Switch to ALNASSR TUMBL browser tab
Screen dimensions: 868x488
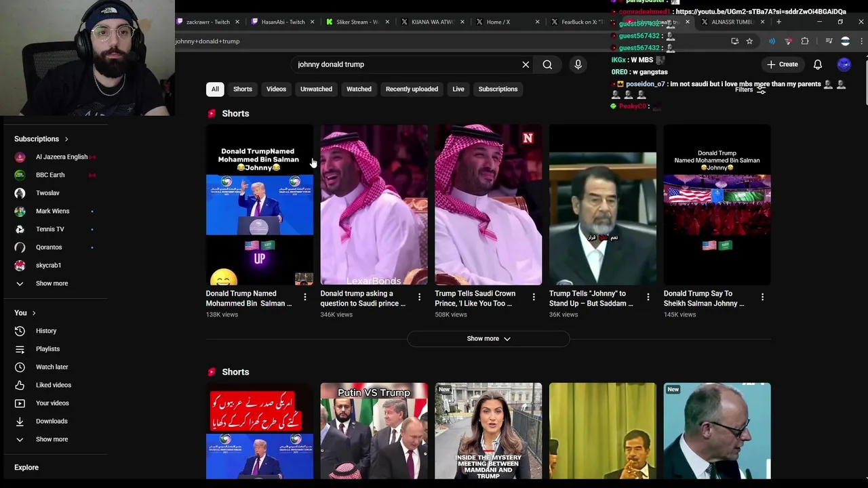[732, 22]
